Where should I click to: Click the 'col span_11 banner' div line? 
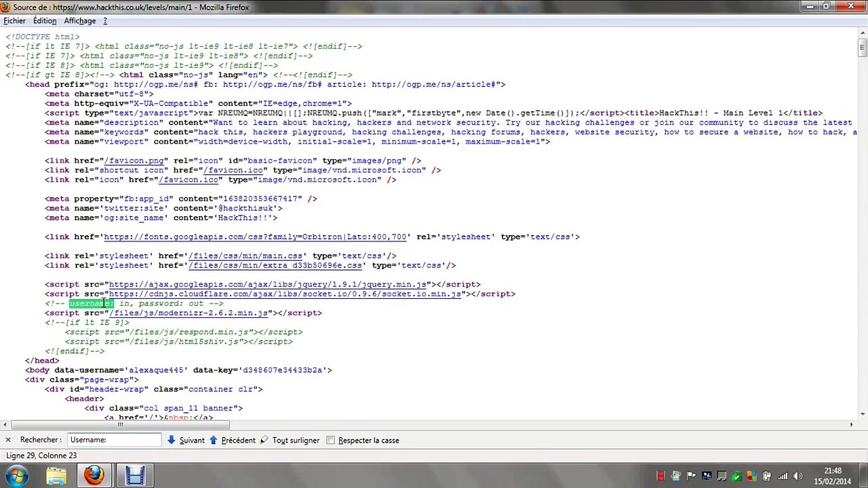[163, 408]
